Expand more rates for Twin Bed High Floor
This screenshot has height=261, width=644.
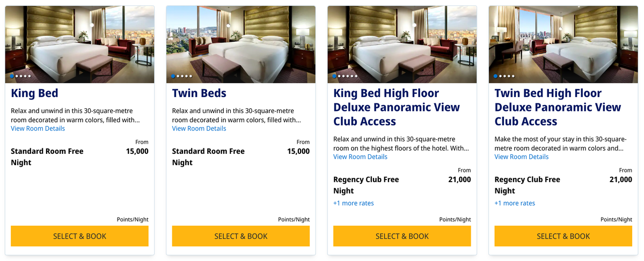coord(515,204)
